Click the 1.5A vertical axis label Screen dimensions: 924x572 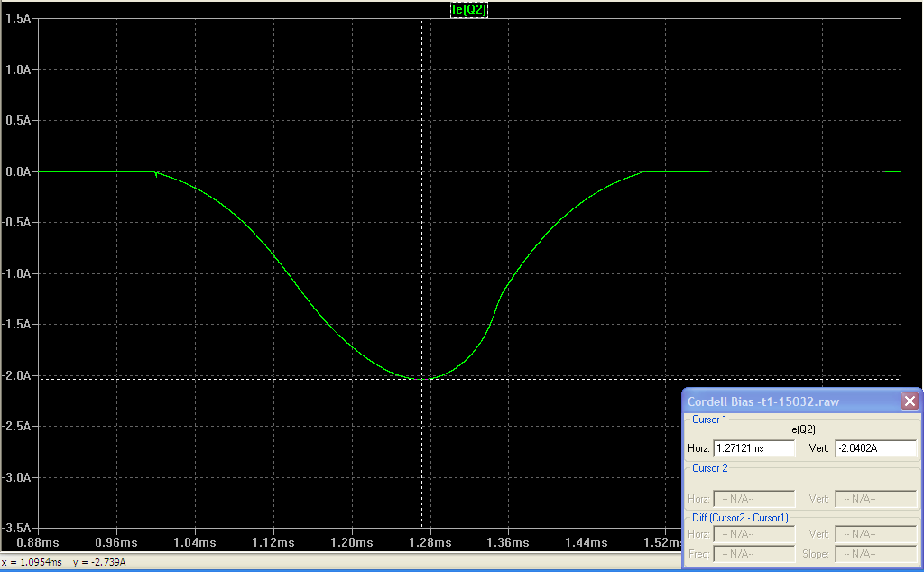coord(18,18)
